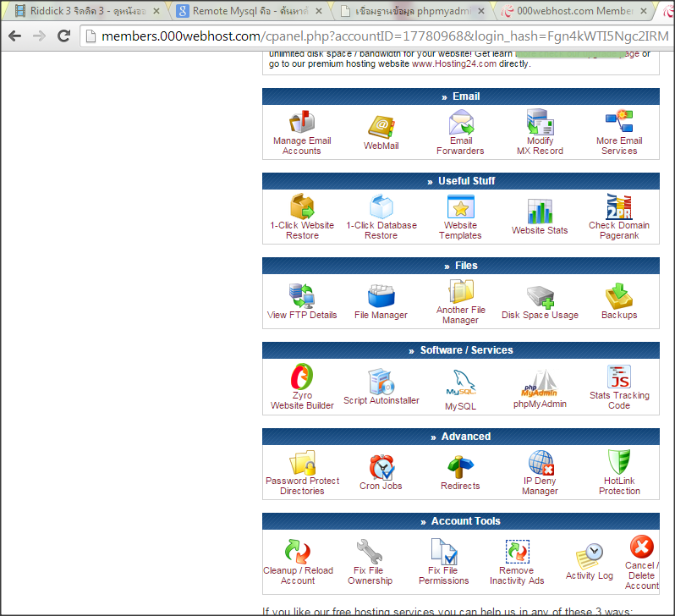The width and height of the screenshot is (675, 616).
Task: Open the Email Forwarders icon
Action: (x=461, y=122)
